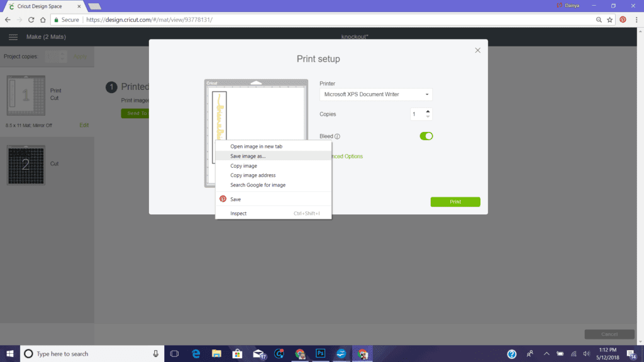The width and height of the screenshot is (644, 362).
Task: Select mat 2 Cut thumbnail
Action: pos(26,165)
